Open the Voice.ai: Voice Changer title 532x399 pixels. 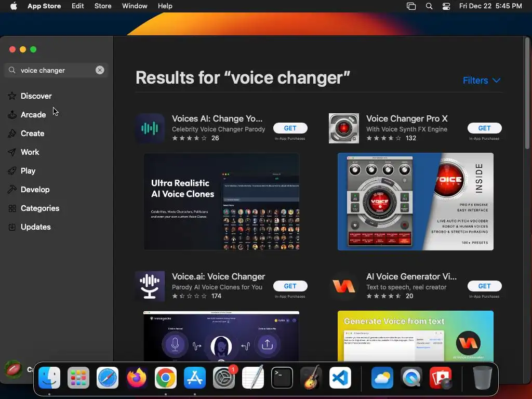219,276
